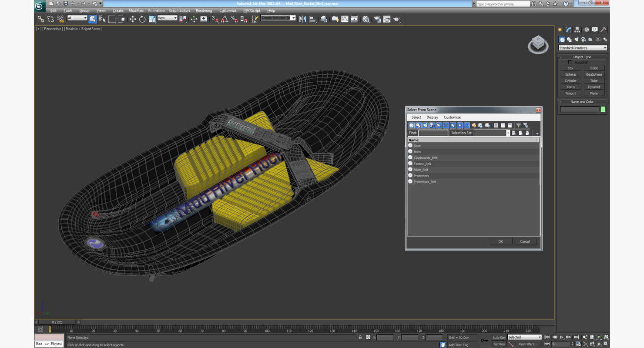Toggle Display Shapes filter in dialog

point(418,125)
